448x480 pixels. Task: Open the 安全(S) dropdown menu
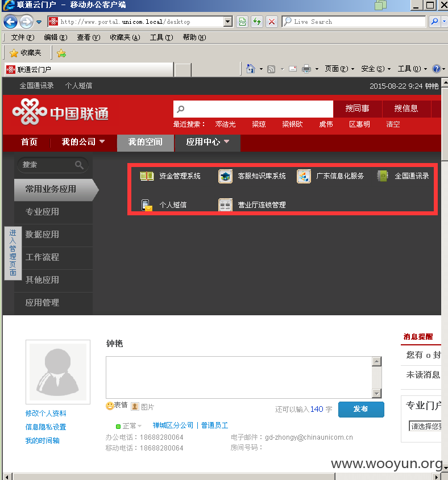[376, 69]
